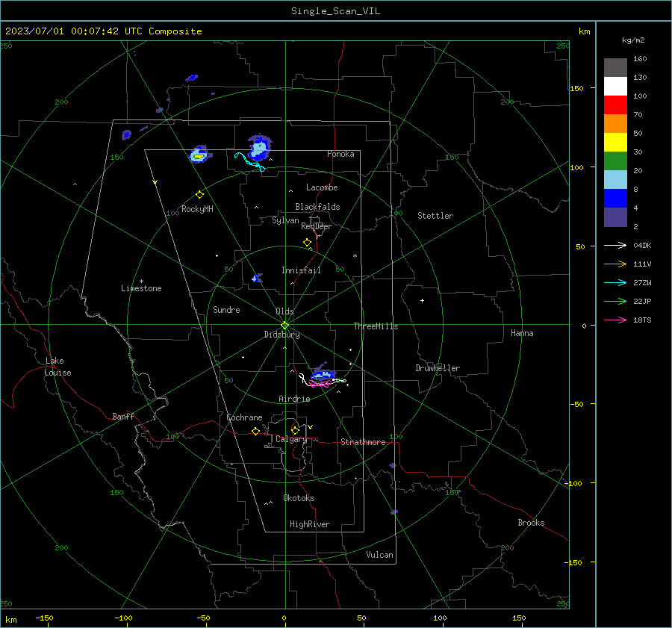672x628 pixels.
Task: Click the 2023/07/01 00:07:42 UTC Composite timestamp
Action: click(x=103, y=31)
